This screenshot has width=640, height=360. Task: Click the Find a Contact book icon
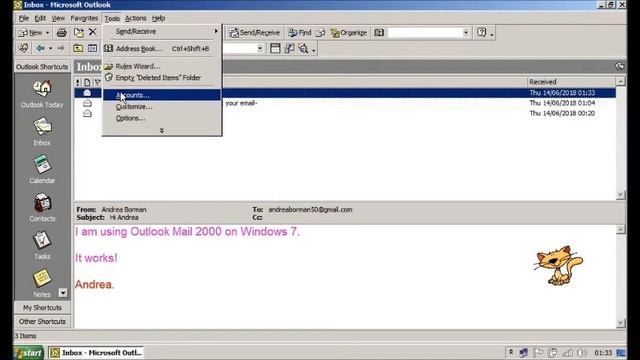379,33
